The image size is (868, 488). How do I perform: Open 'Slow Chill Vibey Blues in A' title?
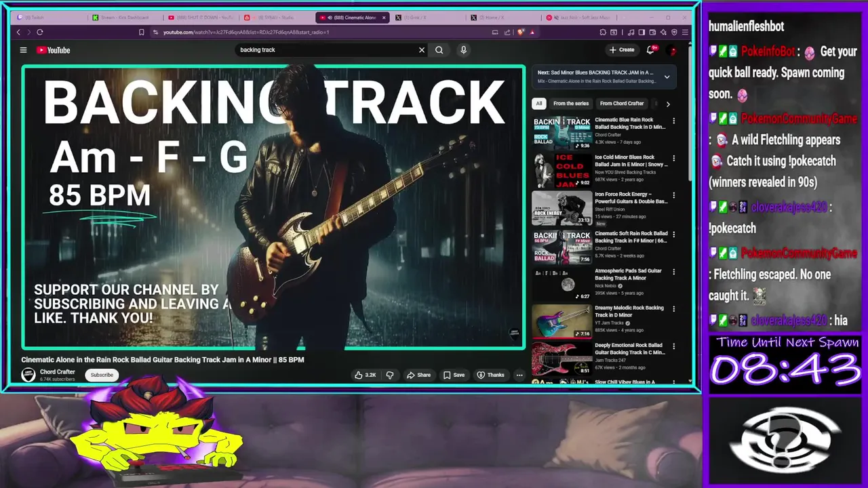coord(625,382)
